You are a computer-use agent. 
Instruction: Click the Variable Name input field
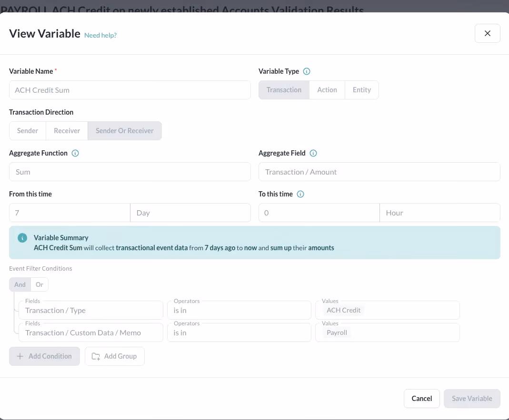coord(130,90)
